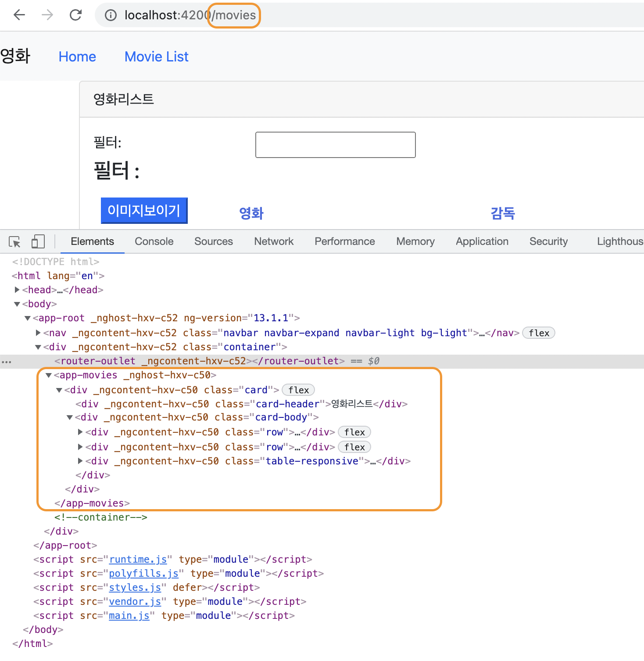Screen dimensions: 644x661
Task: Open the Movie List navigation link
Action: click(x=157, y=57)
